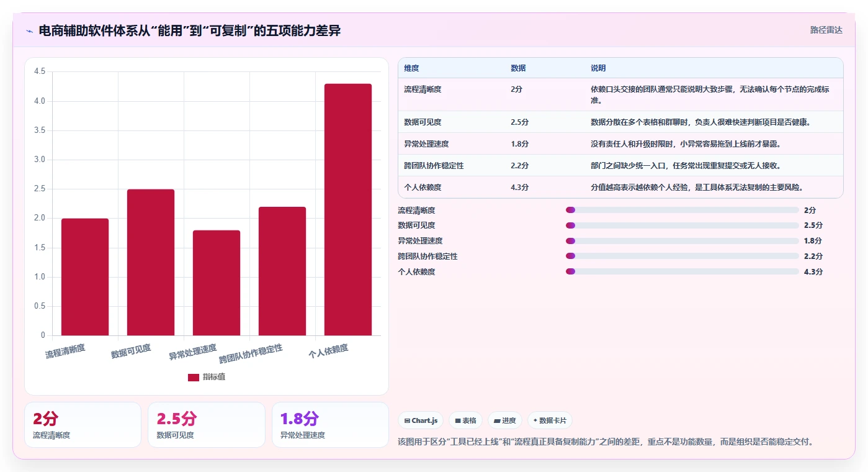Viewport: 868px width, 472px height.
Task: Click the 流程清晰度 bar in chart
Action: pyautogui.click(x=85, y=277)
